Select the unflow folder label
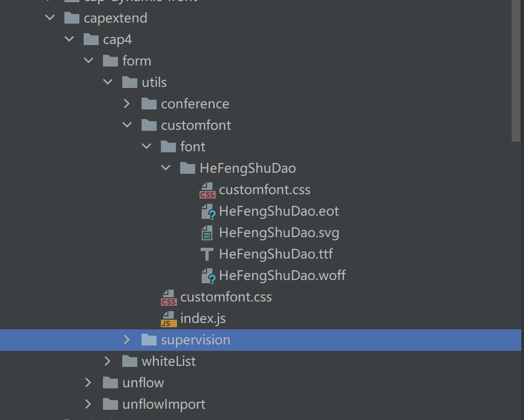The image size is (524, 420). [143, 383]
